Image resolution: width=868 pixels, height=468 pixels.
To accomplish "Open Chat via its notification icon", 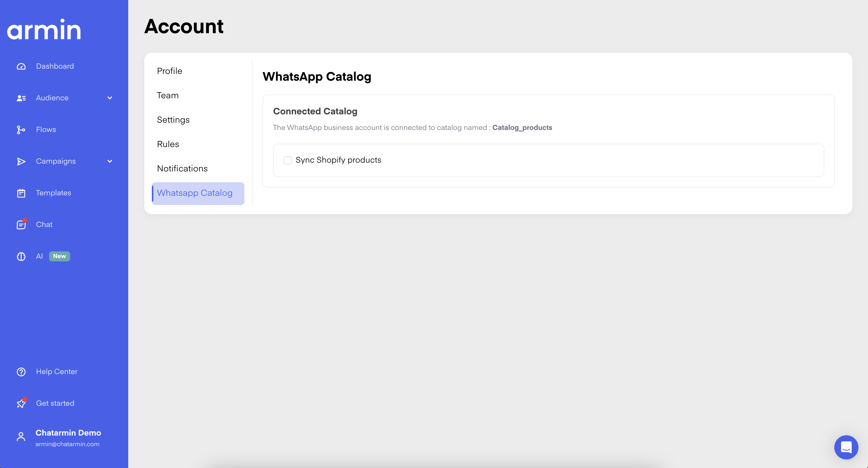I will click(x=21, y=224).
